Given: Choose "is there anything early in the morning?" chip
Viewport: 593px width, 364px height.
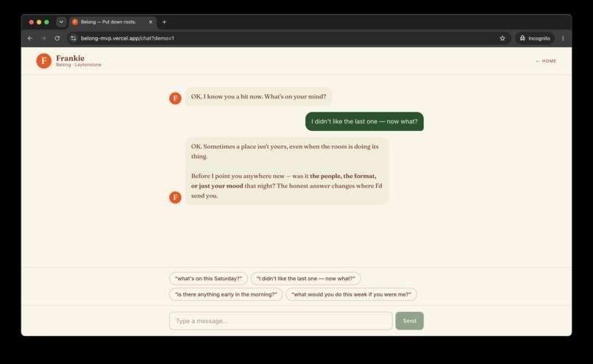Looking at the screenshot, I should [226, 294].
